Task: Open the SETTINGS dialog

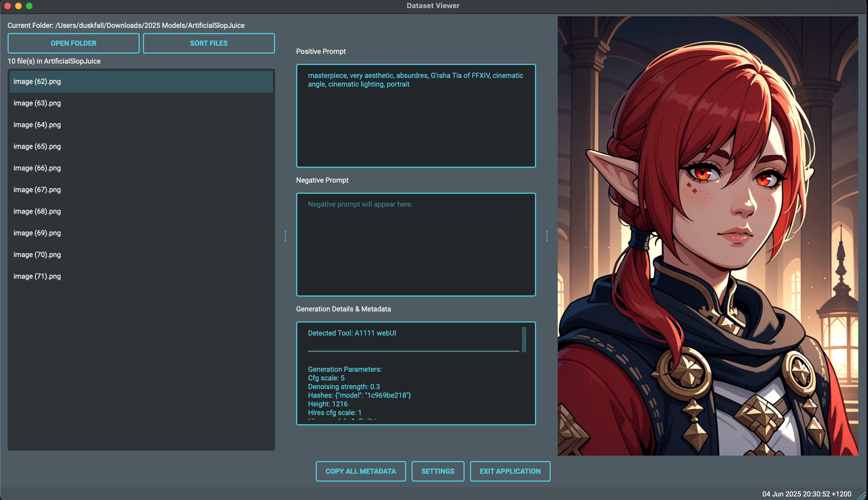Action: pyautogui.click(x=438, y=471)
